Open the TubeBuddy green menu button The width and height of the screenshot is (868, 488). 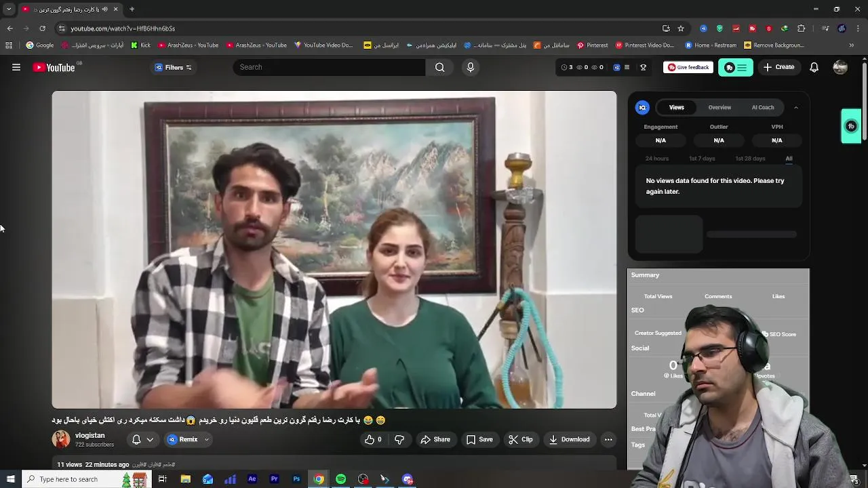736,67
